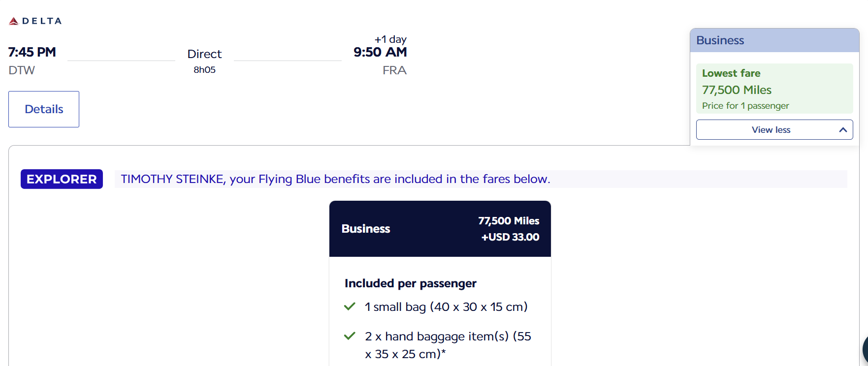
Task: Click the chevron up arrow beside View less
Action: 843,130
